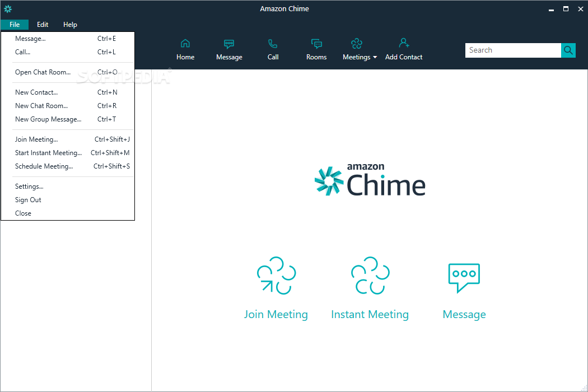The width and height of the screenshot is (588, 392).
Task: Click the Amazon Chime logo in title bar
Action: coord(8,8)
